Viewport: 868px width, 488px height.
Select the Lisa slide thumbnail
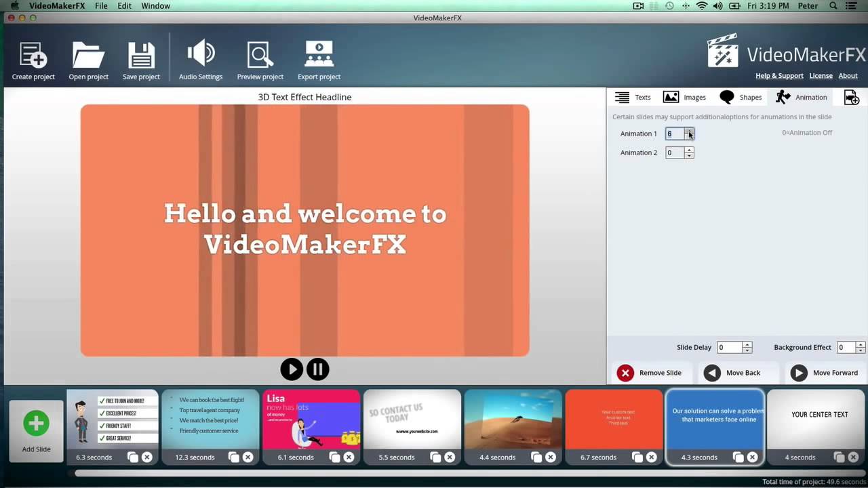click(x=311, y=420)
